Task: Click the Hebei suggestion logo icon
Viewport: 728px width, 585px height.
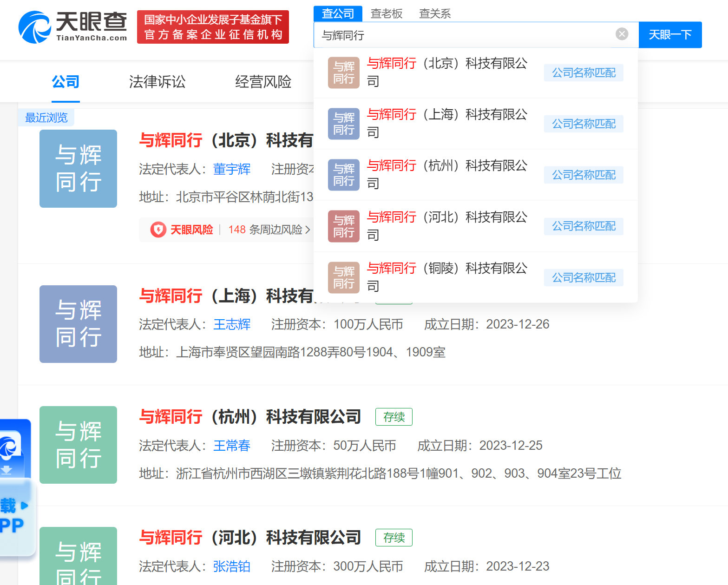Action: pyautogui.click(x=344, y=226)
